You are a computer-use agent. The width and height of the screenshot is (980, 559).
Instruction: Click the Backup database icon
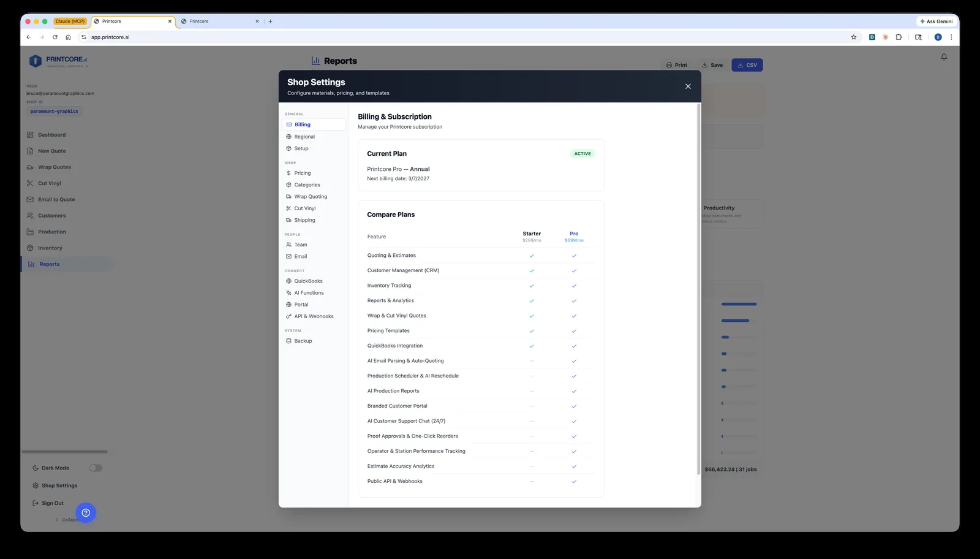(x=289, y=341)
